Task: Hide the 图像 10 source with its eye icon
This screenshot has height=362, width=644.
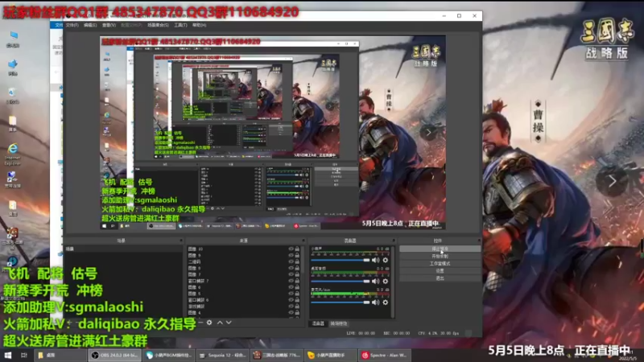Action: point(291,249)
